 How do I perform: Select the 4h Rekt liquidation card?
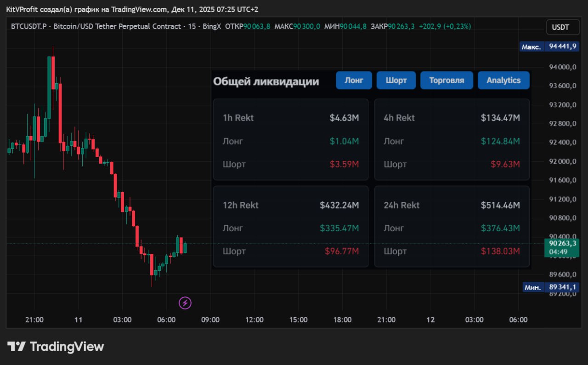click(x=452, y=139)
